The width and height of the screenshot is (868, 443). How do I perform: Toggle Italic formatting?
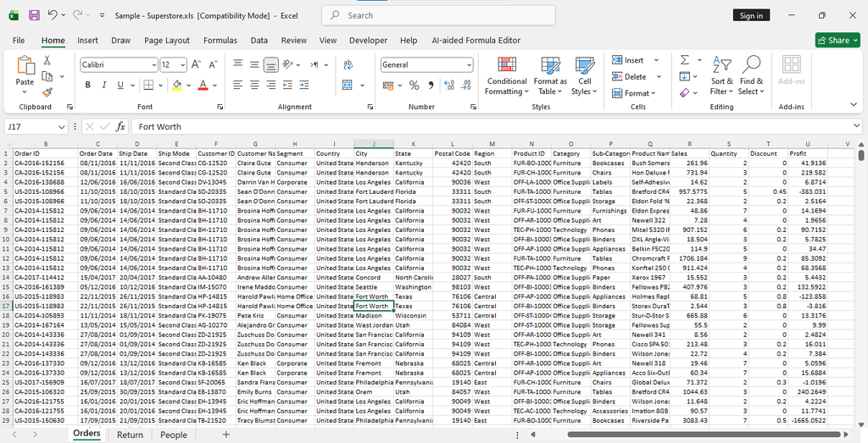tap(104, 86)
